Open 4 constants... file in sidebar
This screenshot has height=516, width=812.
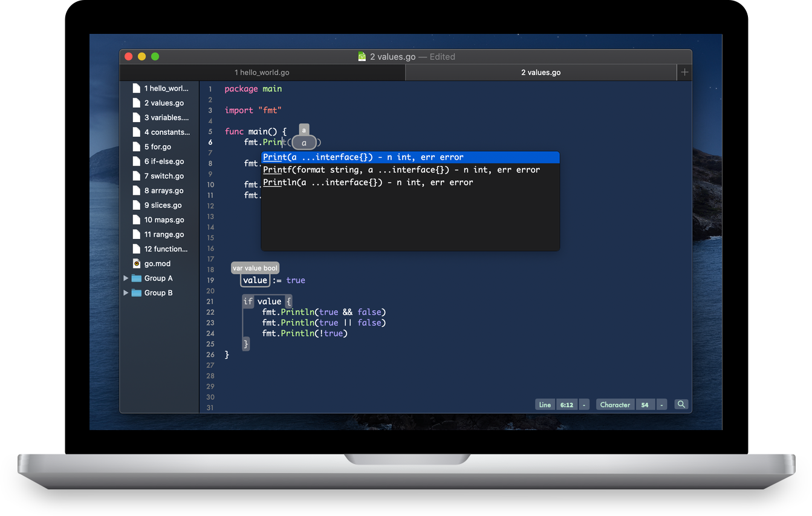(x=167, y=132)
